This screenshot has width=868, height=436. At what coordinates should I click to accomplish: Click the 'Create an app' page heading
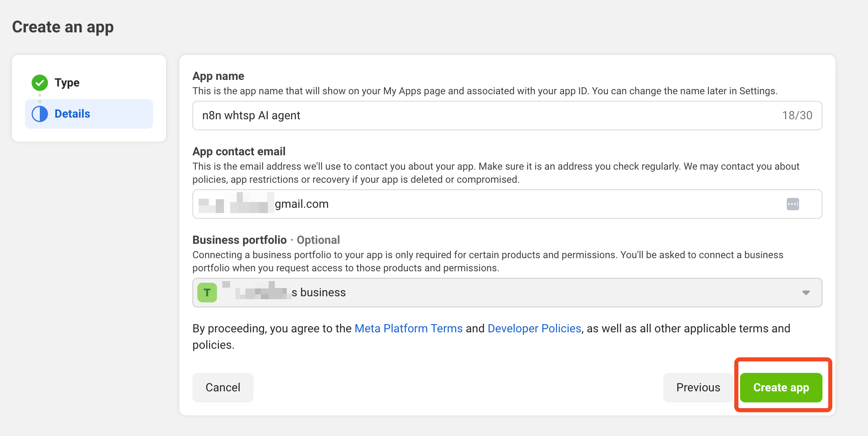coord(63,27)
